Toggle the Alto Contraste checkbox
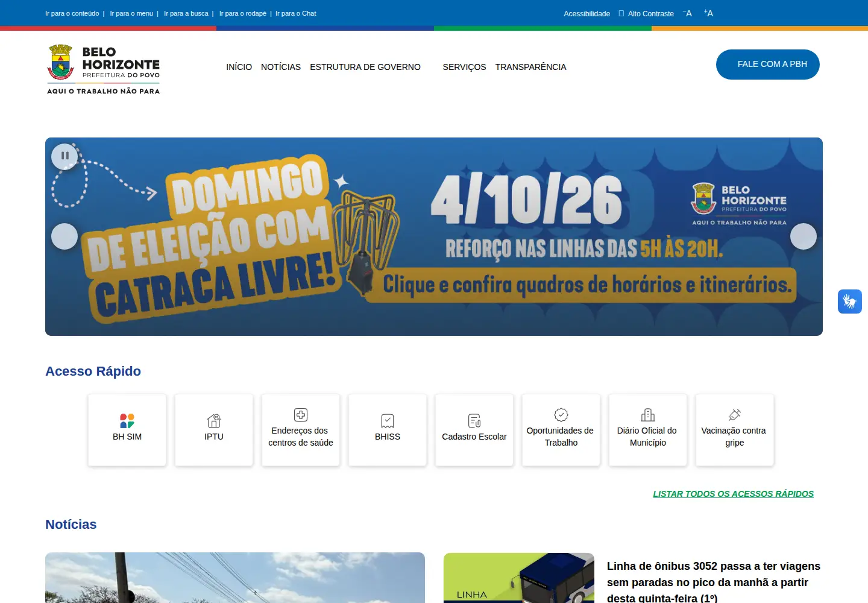This screenshot has width=868, height=603. point(621,13)
